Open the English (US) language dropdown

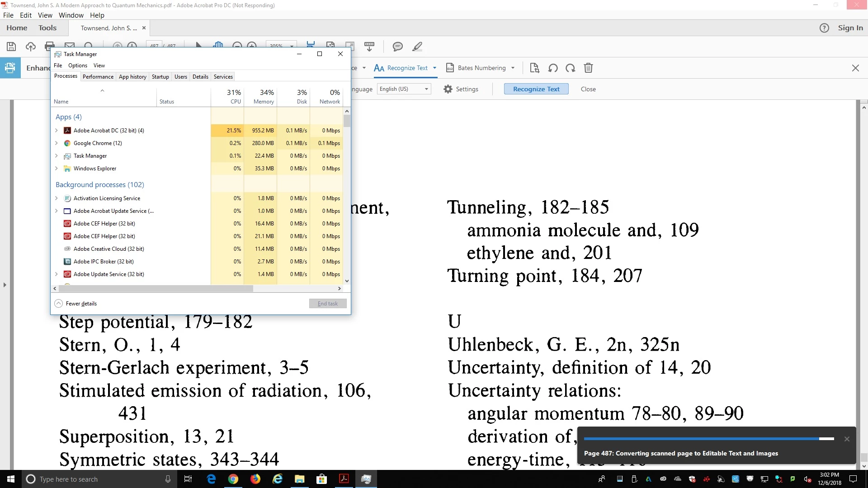404,89
